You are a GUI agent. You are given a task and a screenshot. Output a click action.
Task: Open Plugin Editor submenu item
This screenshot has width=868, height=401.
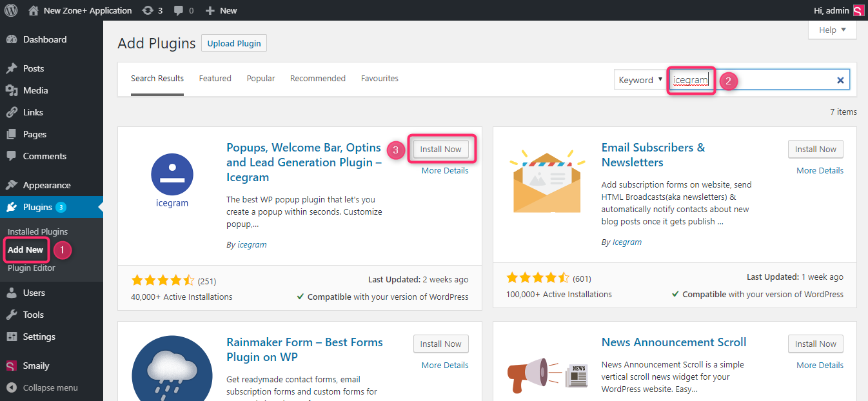32,268
